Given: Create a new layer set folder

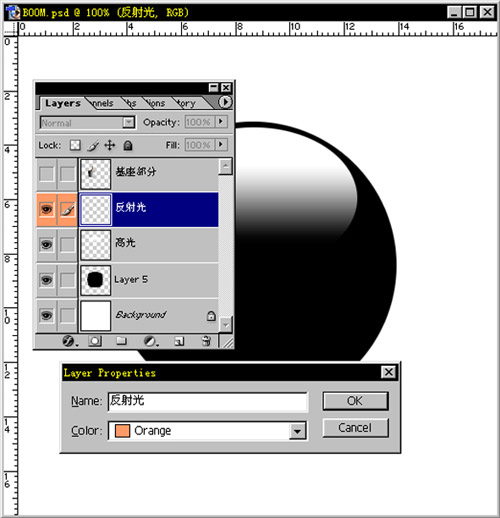Looking at the screenshot, I should click(x=121, y=341).
